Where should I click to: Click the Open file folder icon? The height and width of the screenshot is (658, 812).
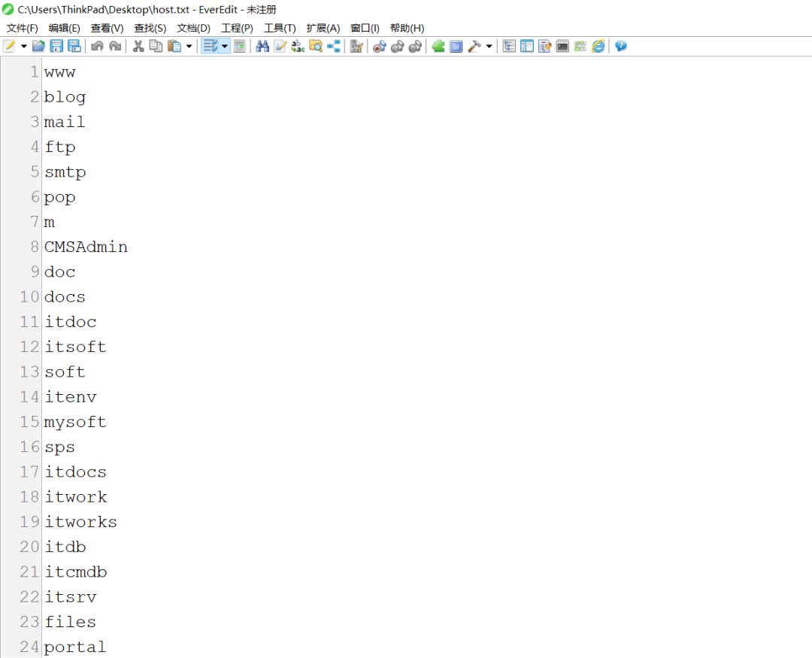38,46
